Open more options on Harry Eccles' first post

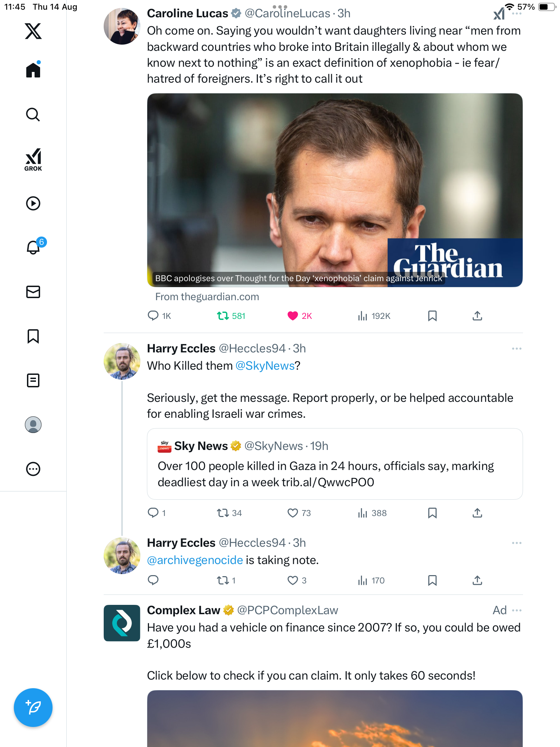(x=516, y=349)
